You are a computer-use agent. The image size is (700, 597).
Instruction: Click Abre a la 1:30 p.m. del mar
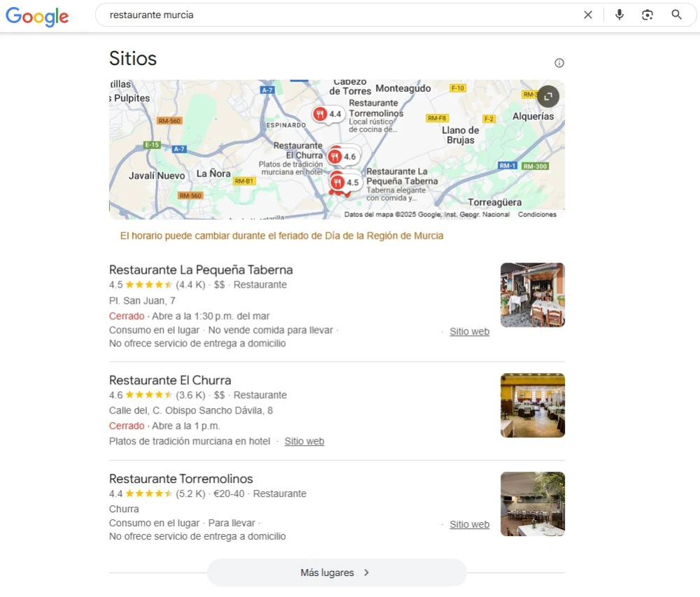[211, 316]
